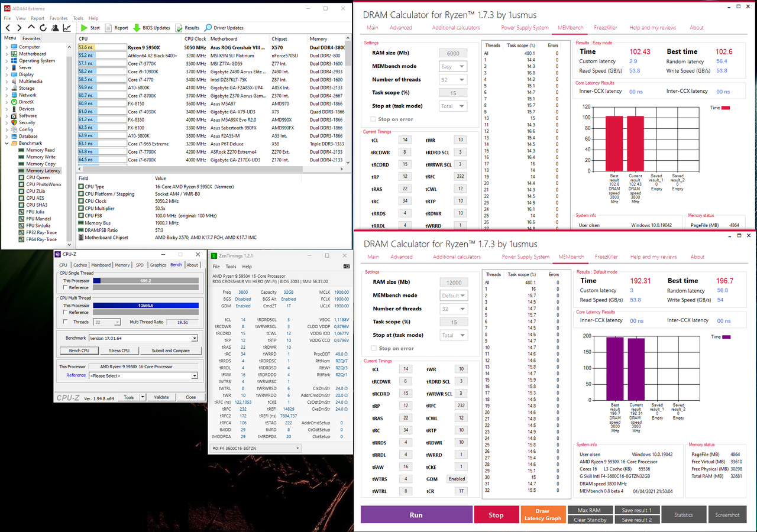Open CPU PhotoWorxx benchmark in AIDA64
757x532 pixels.
coord(44,184)
